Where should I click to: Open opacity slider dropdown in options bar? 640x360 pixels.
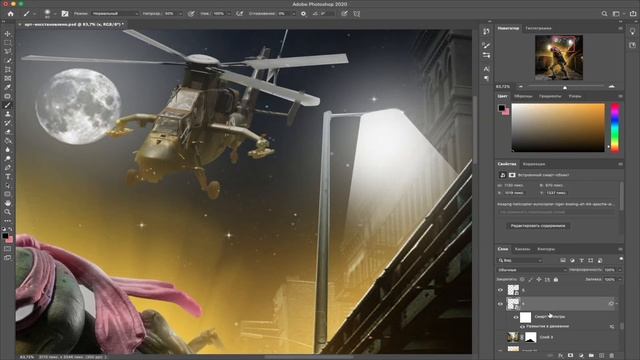coord(180,13)
